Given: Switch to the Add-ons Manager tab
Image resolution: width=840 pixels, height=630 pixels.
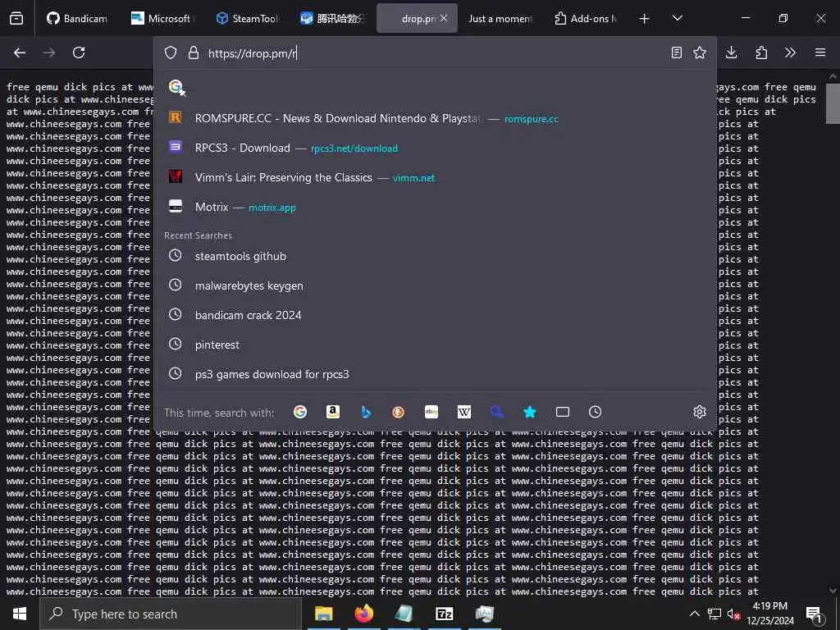Looking at the screenshot, I should 586,18.
